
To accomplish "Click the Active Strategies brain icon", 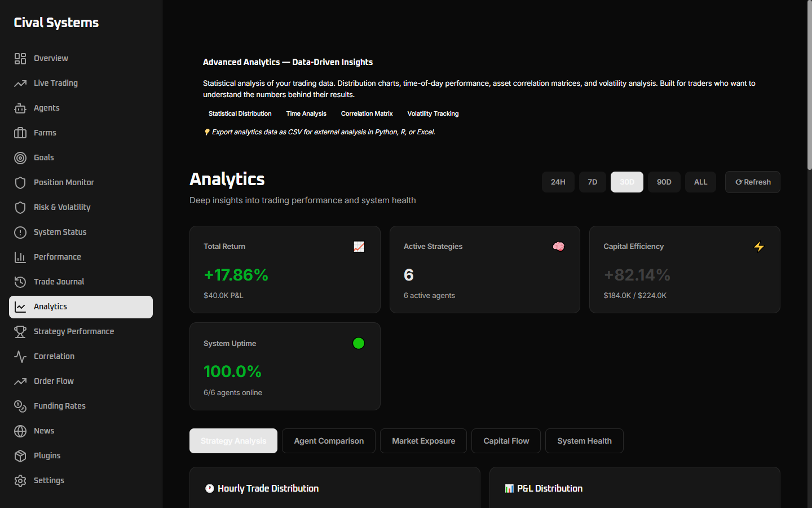I will tap(559, 247).
